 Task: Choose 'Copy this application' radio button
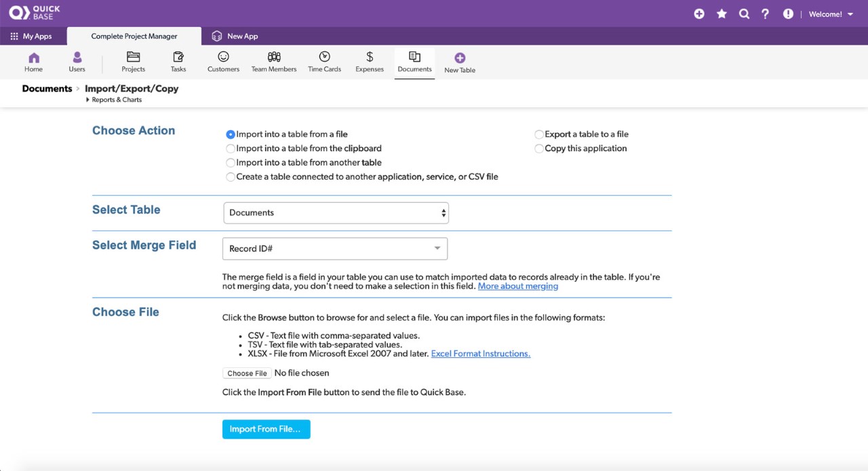[x=539, y=148]
